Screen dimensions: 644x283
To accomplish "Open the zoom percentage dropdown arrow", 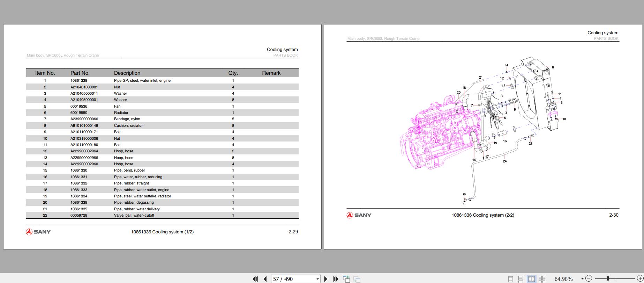I will click(582, 278).
